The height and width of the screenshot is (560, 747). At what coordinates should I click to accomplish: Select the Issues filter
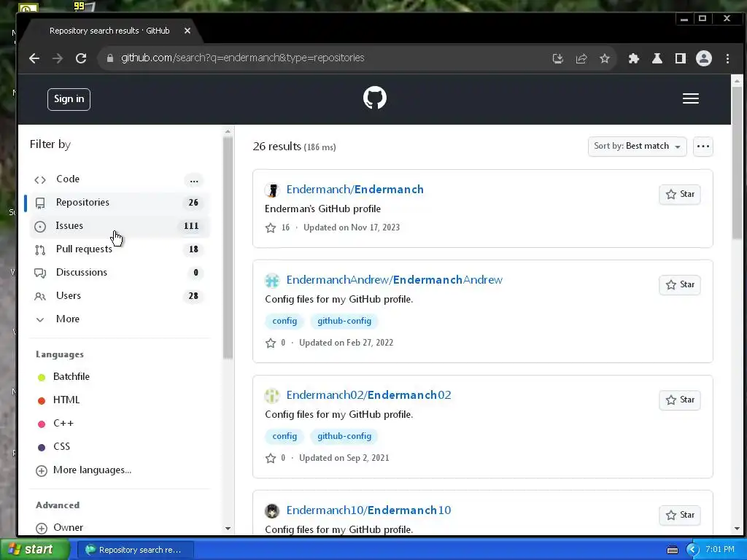pyautogui.click(x=118, y=226)
